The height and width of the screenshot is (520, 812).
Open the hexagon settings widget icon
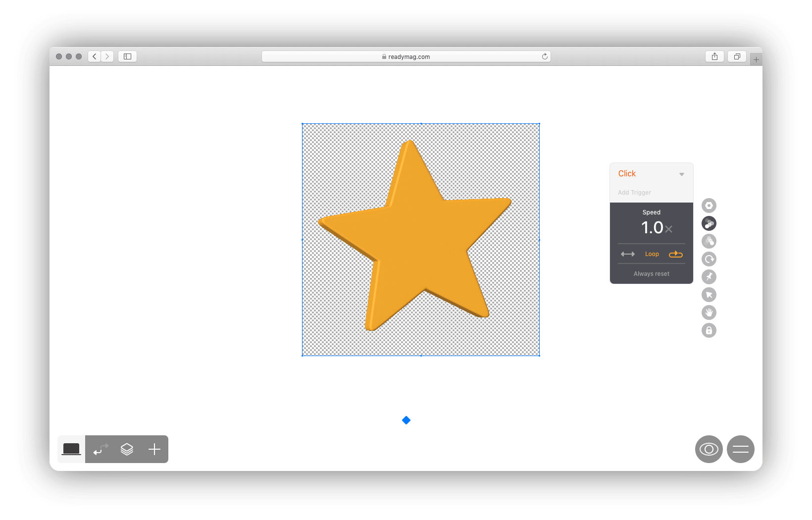click(x=709, y=206)
